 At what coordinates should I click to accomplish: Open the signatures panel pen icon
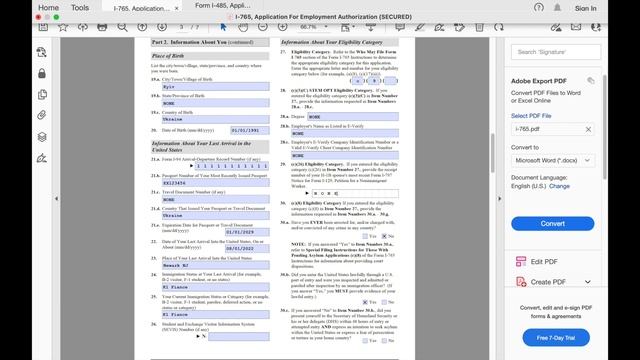pyautogui.click(x=42, y=158)
